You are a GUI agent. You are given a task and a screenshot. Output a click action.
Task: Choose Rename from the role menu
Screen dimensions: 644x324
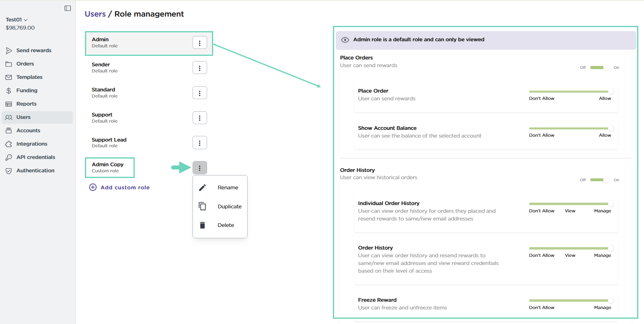(x=220, y=187)
